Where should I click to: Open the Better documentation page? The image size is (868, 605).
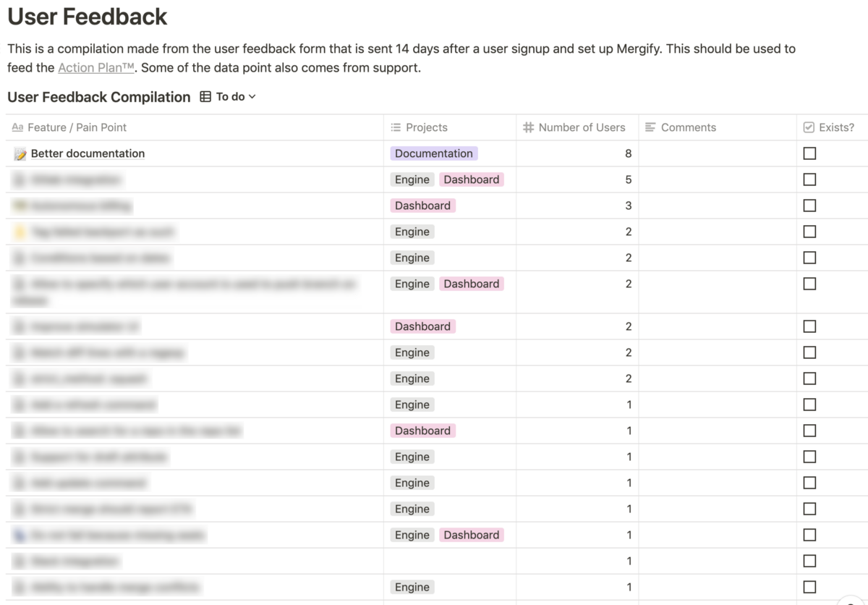point(88,153)
